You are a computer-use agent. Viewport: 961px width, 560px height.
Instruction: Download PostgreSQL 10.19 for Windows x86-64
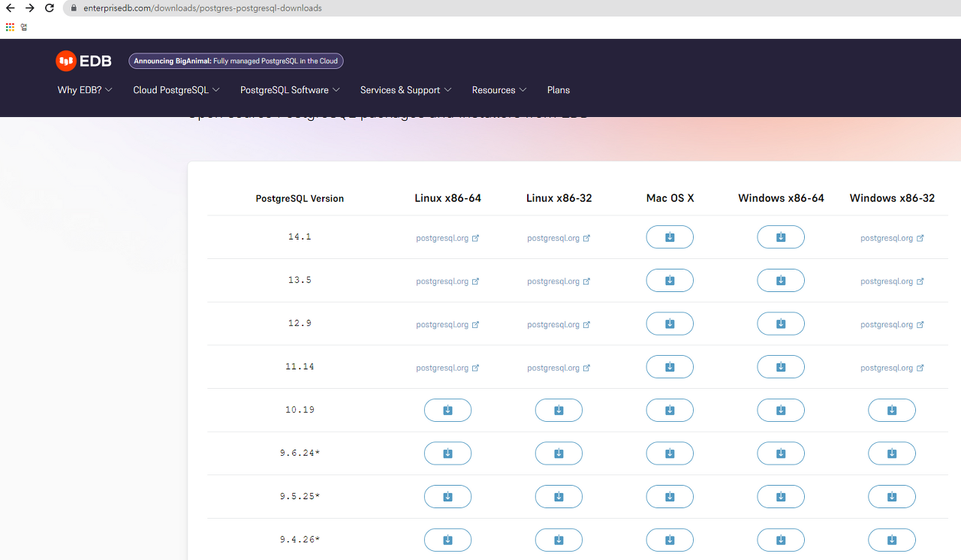coord(781,411)
